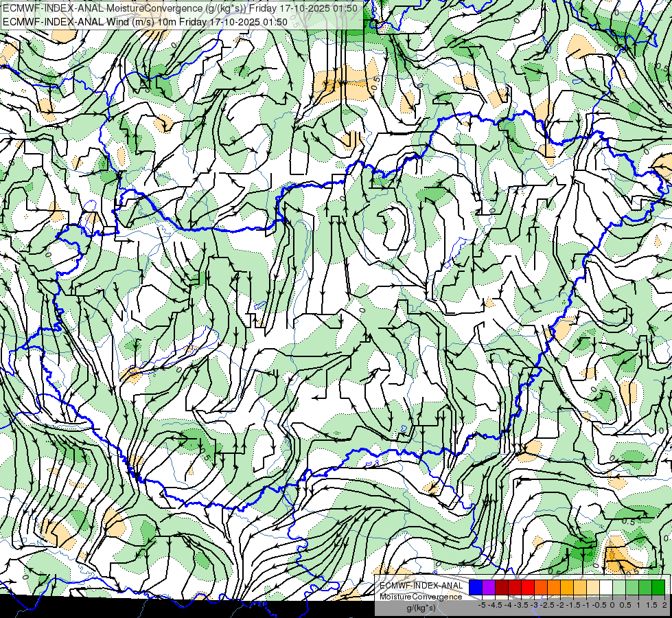
Task: Pick the pale peach swatch left of -0.5
Action: (x=593, y=587)
